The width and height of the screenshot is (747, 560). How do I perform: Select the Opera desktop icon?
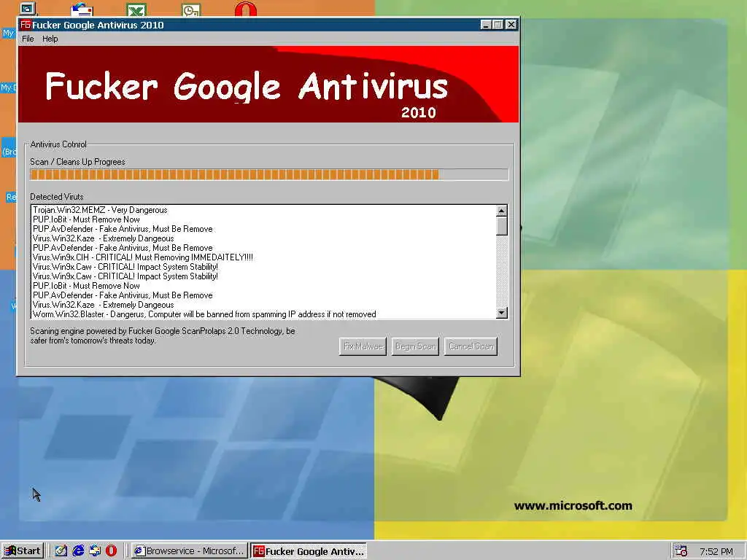[x=245, y=9]
